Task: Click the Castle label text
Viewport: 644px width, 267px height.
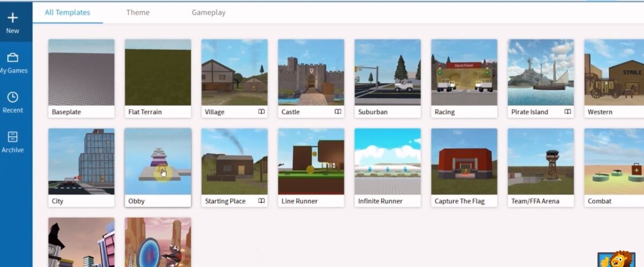Action: pos(290,112)
